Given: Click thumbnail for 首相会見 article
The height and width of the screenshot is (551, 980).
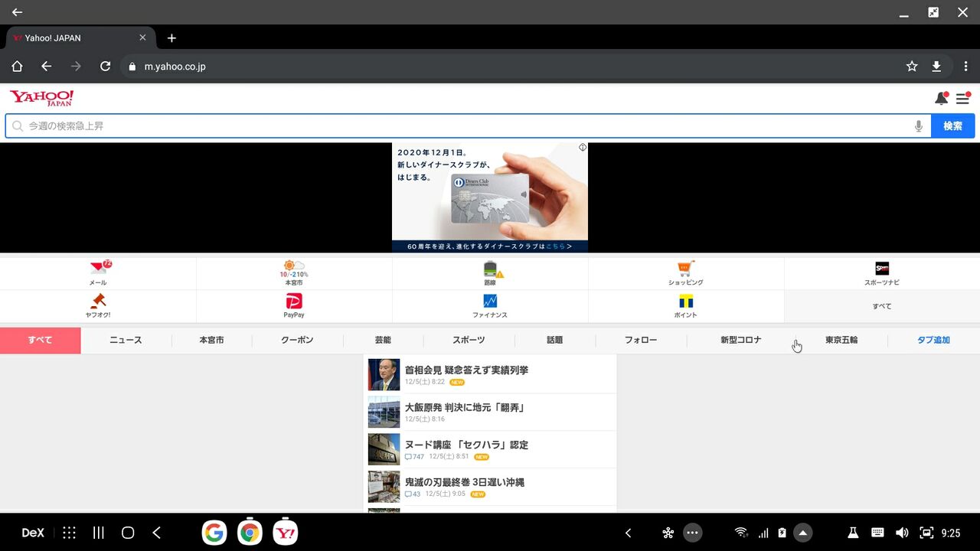Looking at the screenshot, I should click(384, 375).
